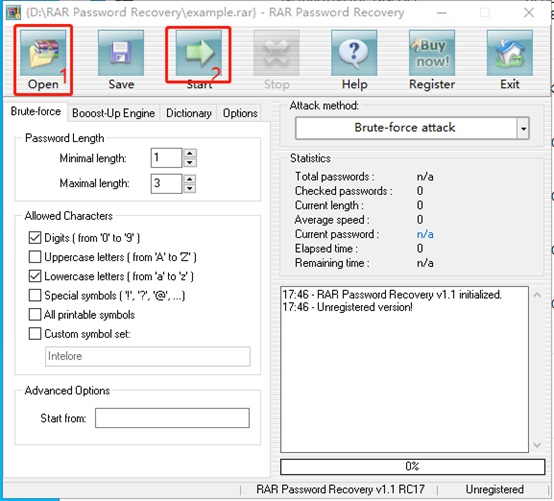Screen dimensions: 554x501
Task: Click the Elapsed time label
Action: (326, 248)
